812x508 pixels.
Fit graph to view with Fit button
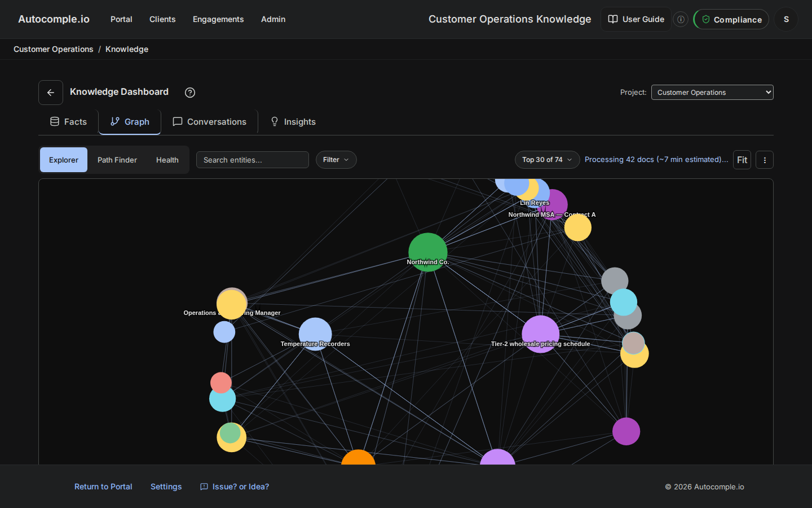742,160
